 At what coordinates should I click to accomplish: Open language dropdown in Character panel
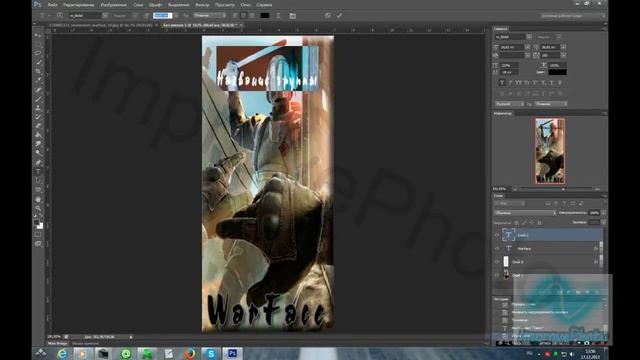(509, 104)
